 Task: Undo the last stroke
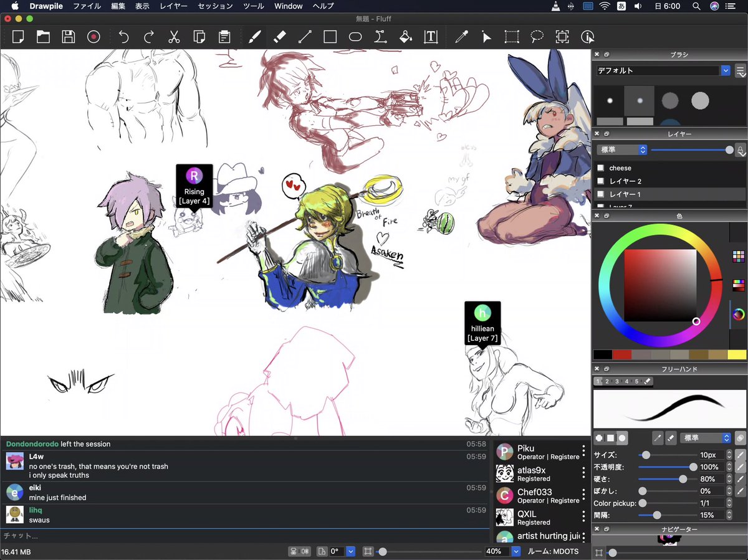click(123, 37)
